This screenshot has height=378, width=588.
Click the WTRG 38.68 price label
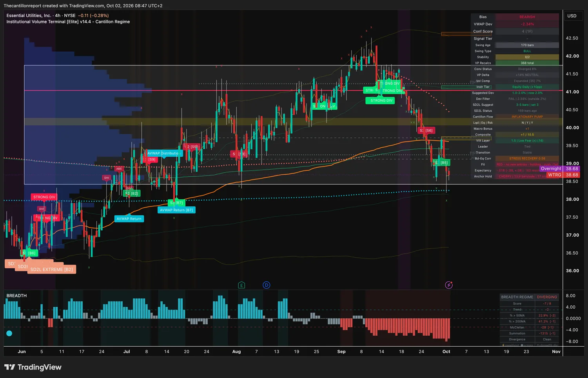point(563,175)
